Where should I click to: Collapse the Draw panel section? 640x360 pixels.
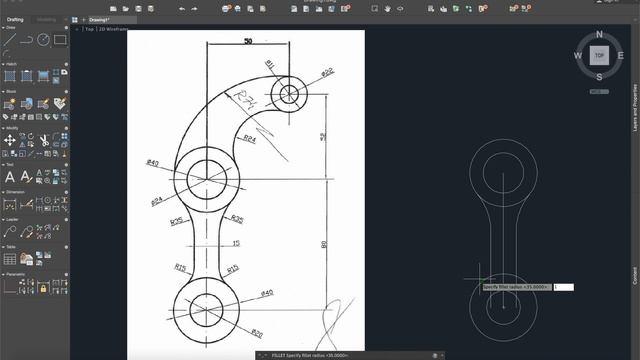click(x=3, y=28)
